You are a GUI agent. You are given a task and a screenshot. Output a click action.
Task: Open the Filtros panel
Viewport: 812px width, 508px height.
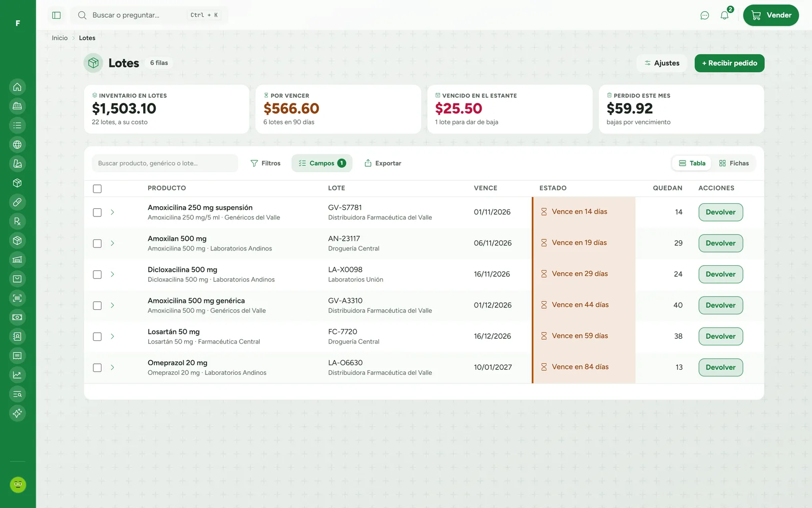coord(265,163)
